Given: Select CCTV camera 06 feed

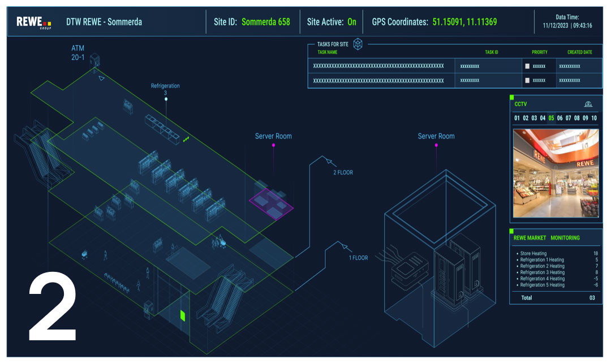Looking at the screenshot, I should point(560,118).
